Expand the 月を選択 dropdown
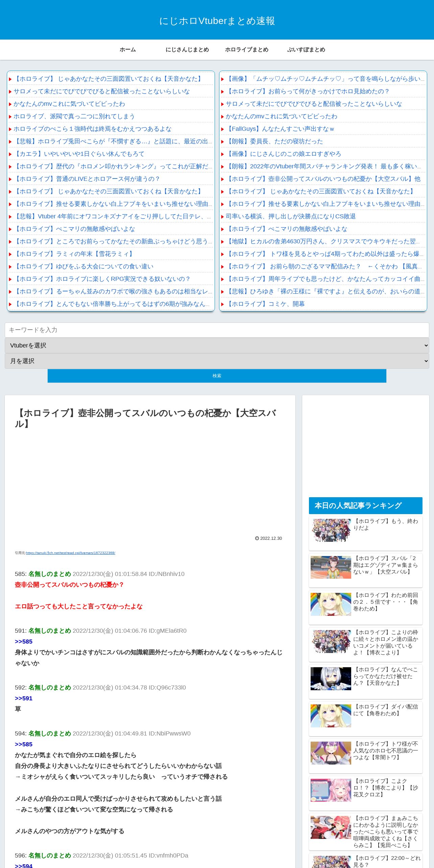Image resolution: width=434 pixels, height=868 pixels. tap(217, 361)
